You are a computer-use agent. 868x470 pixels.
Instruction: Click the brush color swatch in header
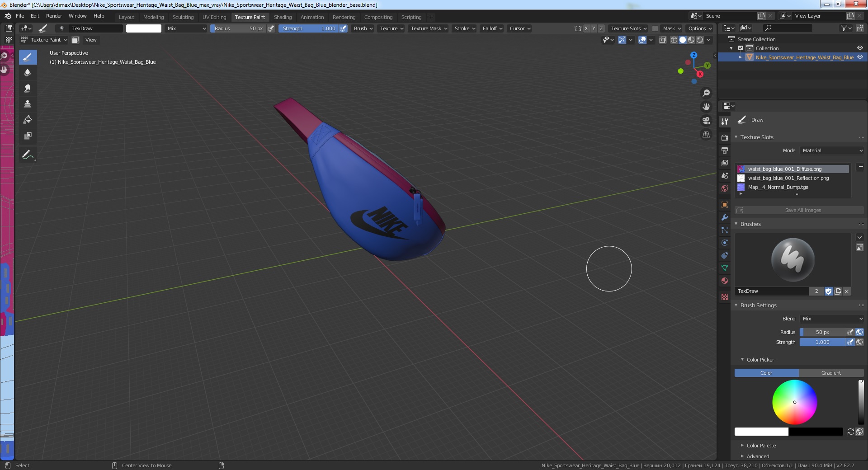(144, 28)
